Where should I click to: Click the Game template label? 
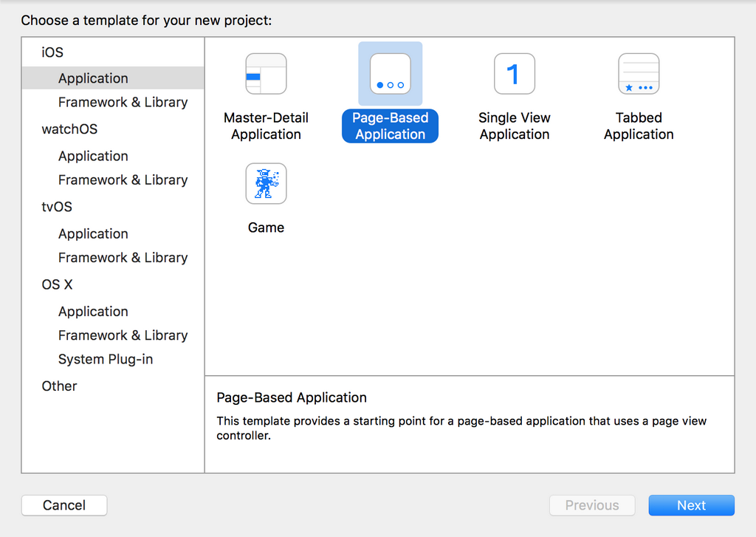(x=266, y=228)
